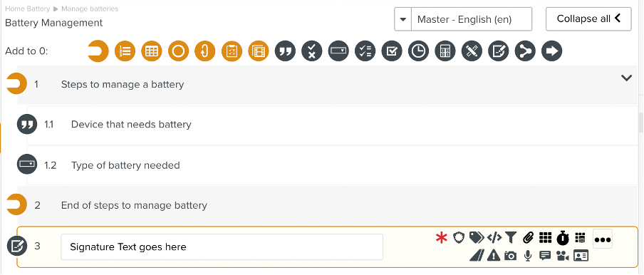Add the arrow navigation element
This screenshot has height=275, width=644.
(552, 51)
